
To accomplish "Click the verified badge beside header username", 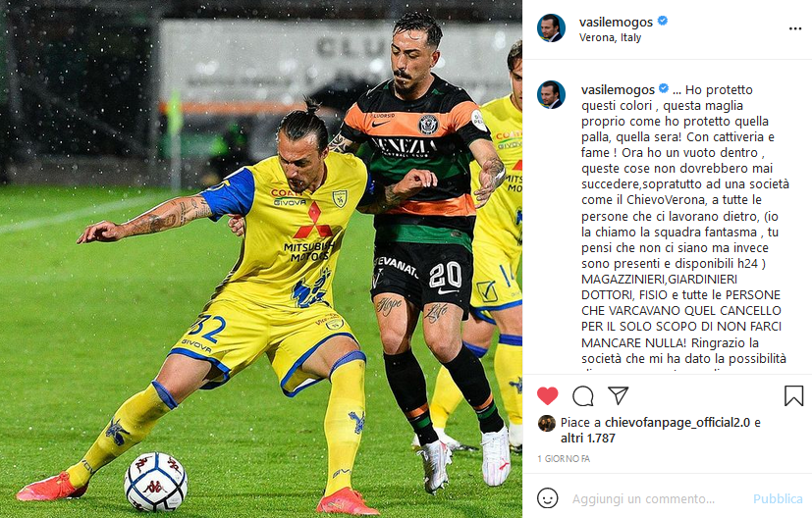I will [x=663, y=22].
